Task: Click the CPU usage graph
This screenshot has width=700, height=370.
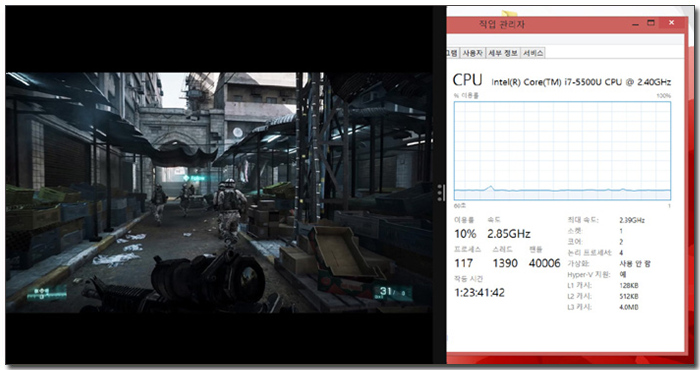Action: click(562, 151)
